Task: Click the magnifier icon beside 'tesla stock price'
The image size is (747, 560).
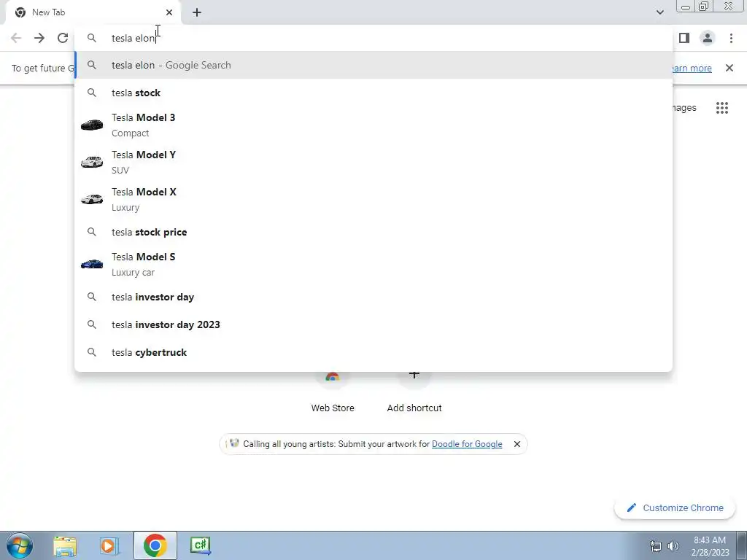Action: point(92,232)
